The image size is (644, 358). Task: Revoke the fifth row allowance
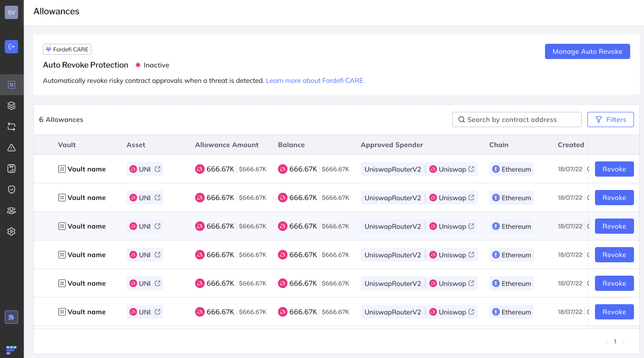point(614,283)
